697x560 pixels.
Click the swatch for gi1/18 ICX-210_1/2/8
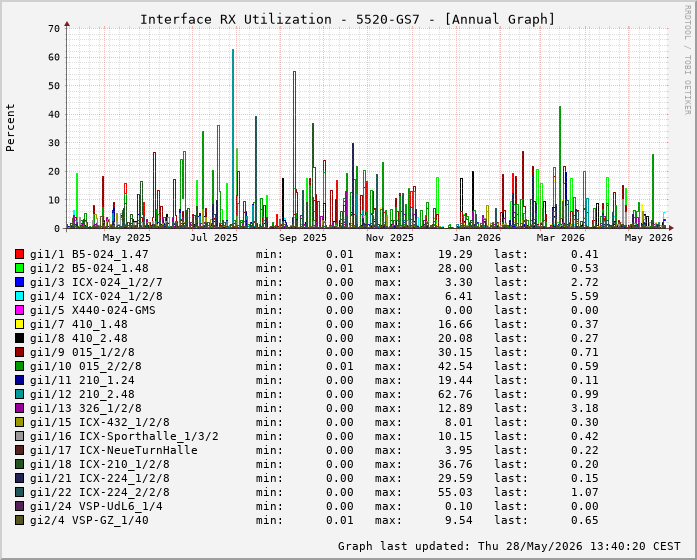tap(19, 464)
